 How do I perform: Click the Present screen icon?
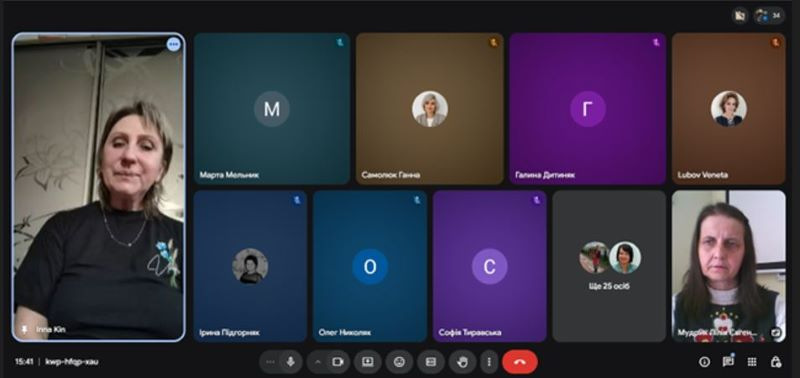[x=368, y=362]
